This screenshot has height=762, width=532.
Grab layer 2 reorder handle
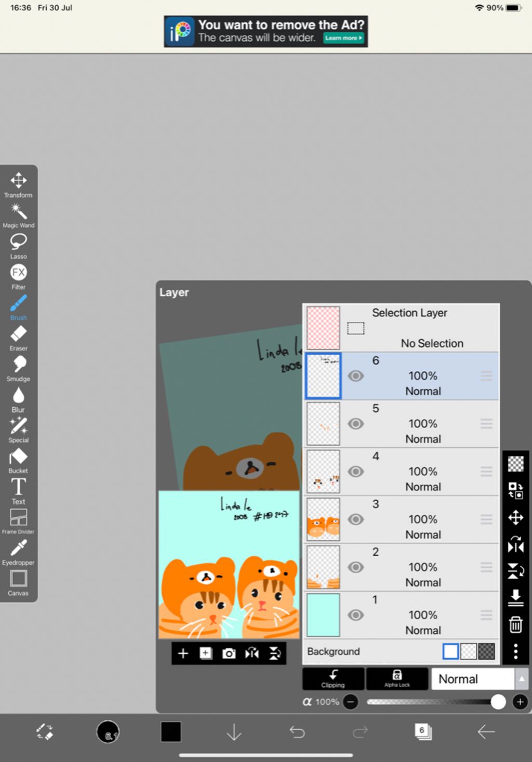pos(486,567)
